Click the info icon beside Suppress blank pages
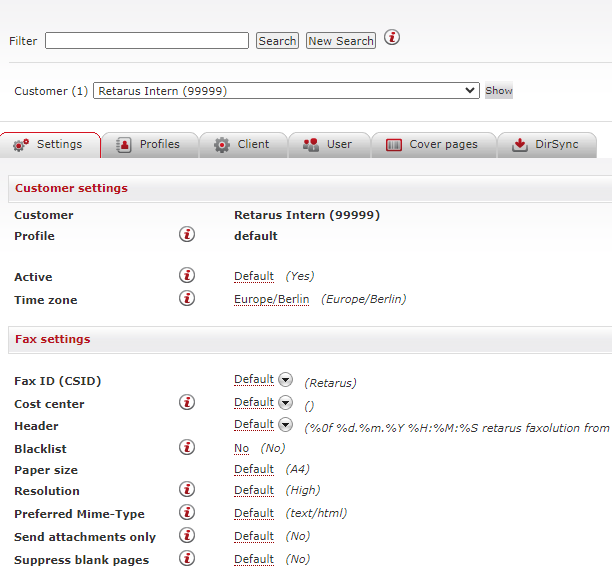Viewport: 612px width, 572px height. [187, 559]
